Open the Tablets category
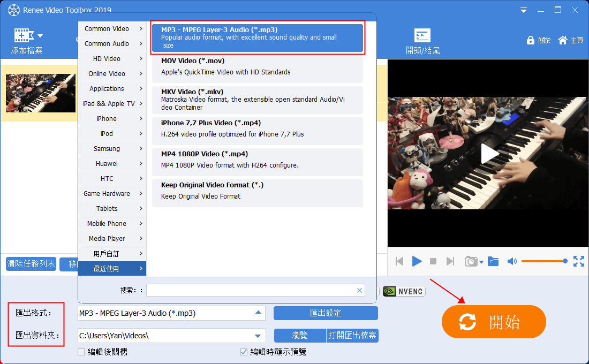This screenshot has height=364, width=589. 112,208
